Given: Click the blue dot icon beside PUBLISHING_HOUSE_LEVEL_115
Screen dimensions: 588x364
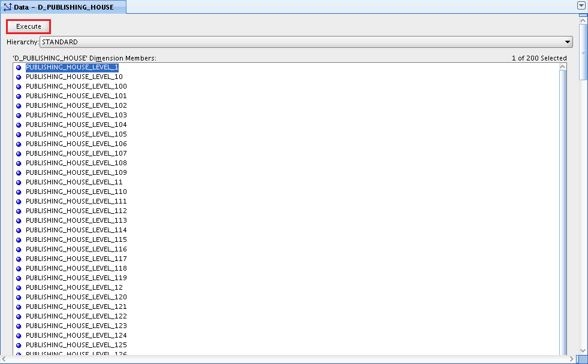Looking at the screenshot, I should [x=19, y=239].
